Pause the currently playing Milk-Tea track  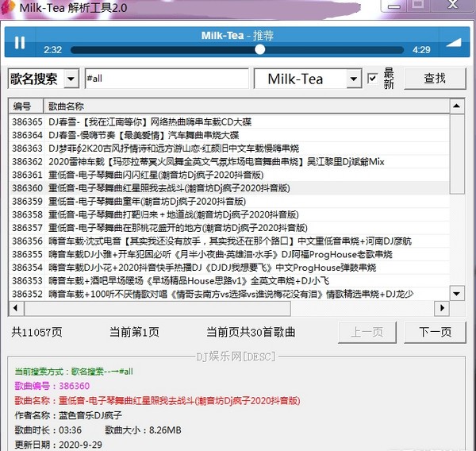point(20,43)
